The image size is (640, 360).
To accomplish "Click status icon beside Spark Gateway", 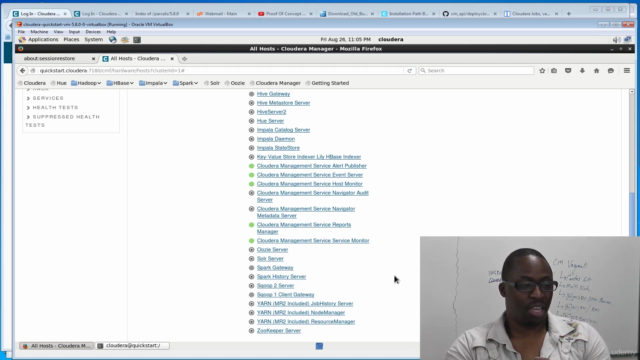I will [x=251, y=268].
